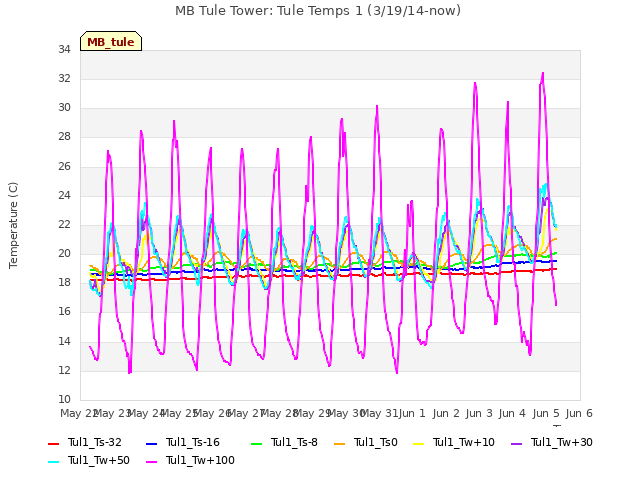This screenshot has width=640, height=480.
Task: Select the magenta Tul1_Tw+100 legend swatch
Action: pyautogui.click(x=151, y=462)
